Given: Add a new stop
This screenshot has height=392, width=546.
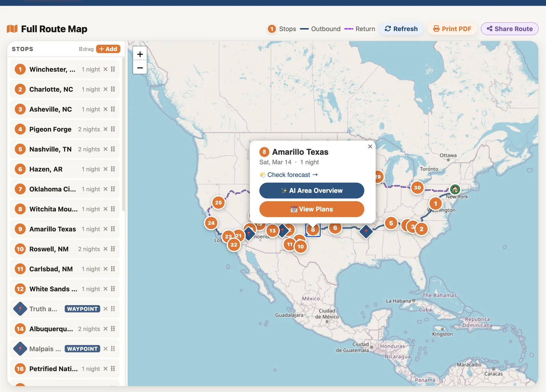Looking at the screenshot, I should 108,49.
